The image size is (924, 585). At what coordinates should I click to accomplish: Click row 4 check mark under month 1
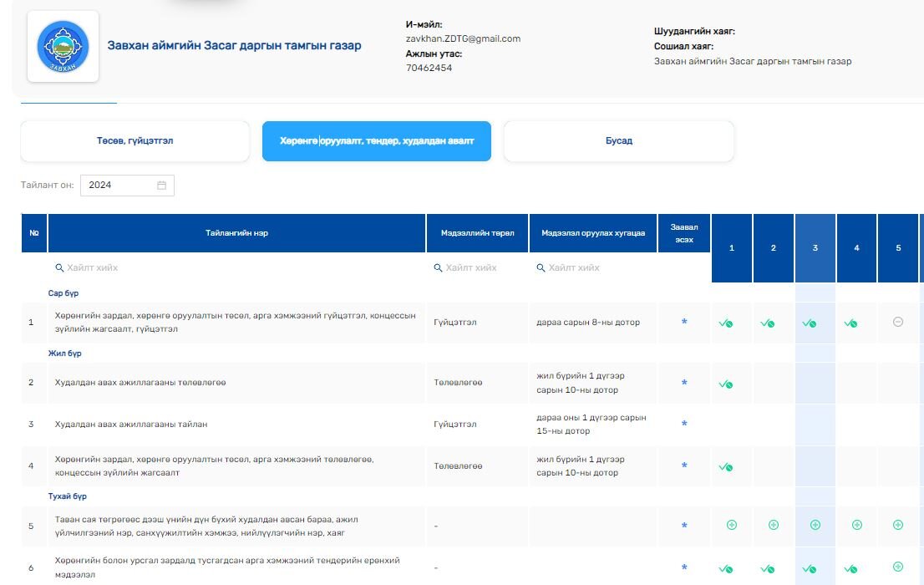click(724, 467)
